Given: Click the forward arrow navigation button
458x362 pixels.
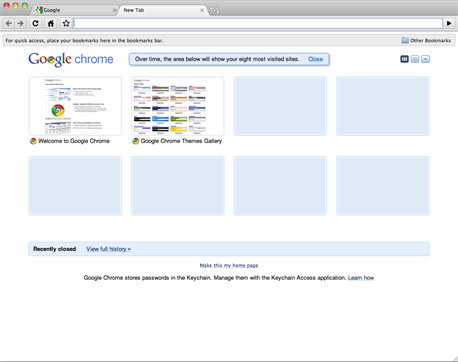Looking at the screenshot, I should click(21, 23).
